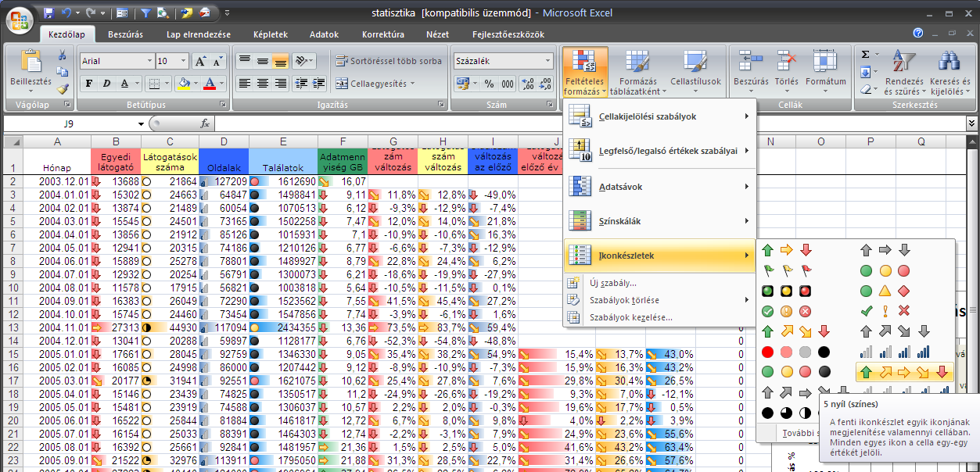The image size is (980, 472).
Task: Apply the red font color A
Action: point(210,84)
